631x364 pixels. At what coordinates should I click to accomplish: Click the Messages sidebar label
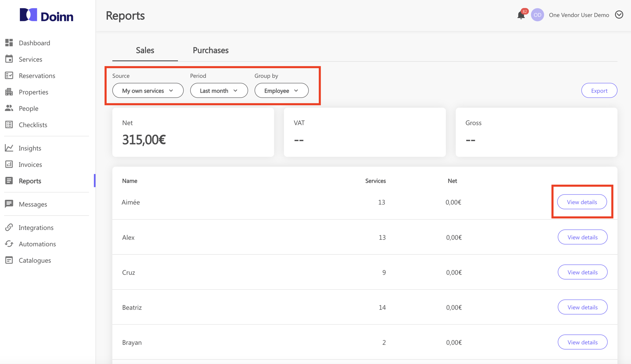(x=33, y=204)
